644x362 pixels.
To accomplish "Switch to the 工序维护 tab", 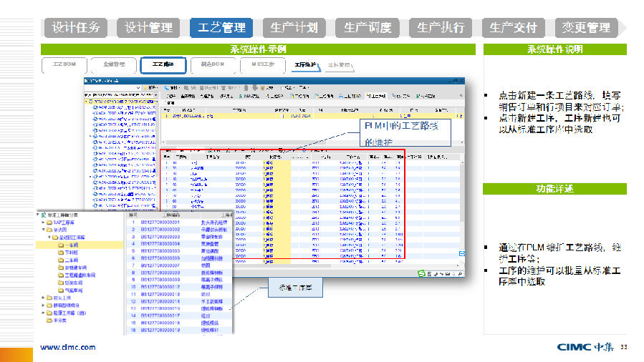I will pos(306,65).
